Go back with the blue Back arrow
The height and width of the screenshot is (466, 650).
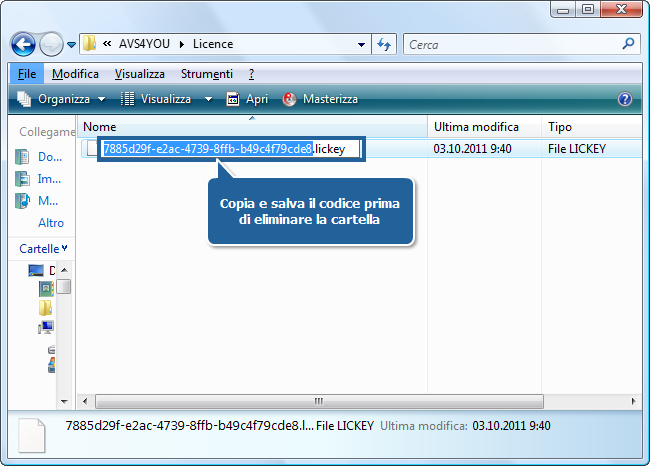point(23,44)
